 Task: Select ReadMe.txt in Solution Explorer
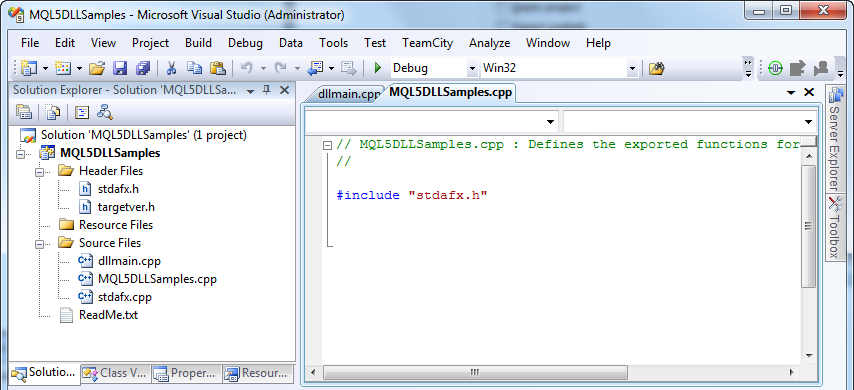[x=108, y=315]
